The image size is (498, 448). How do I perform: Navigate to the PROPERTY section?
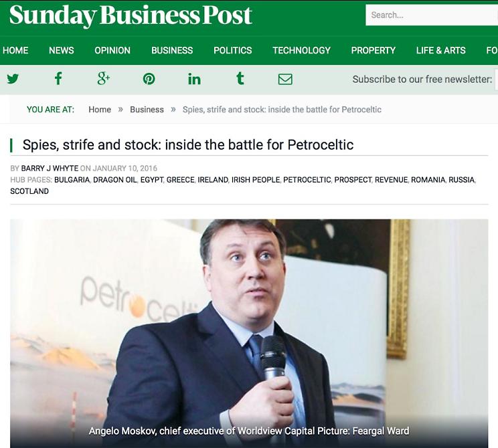click(x=373, y=50)
